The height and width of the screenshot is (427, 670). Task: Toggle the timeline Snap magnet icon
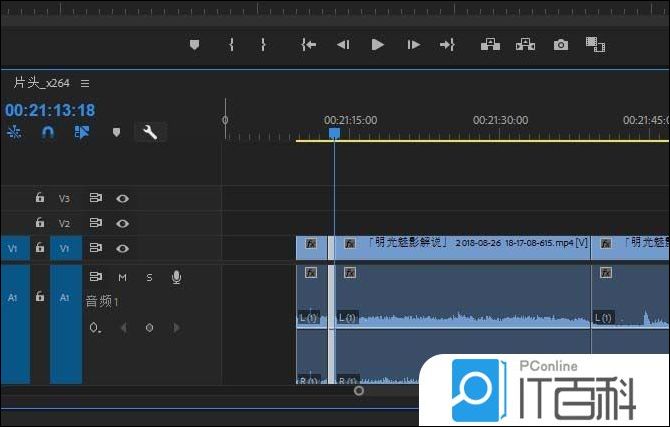pyautogui.click(x=47, y=132)
